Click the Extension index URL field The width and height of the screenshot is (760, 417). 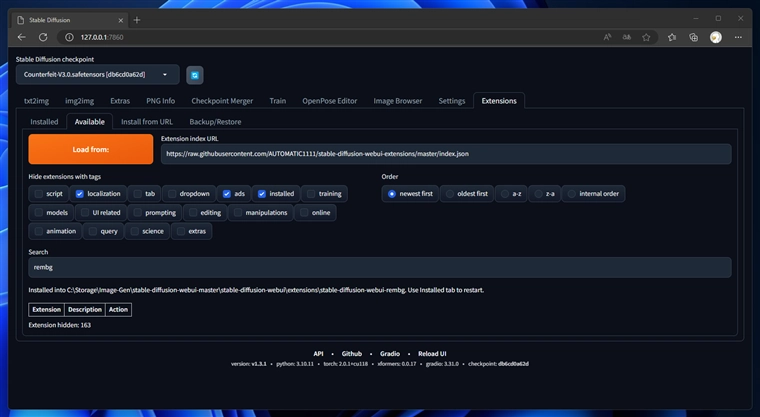click(446, 154)
